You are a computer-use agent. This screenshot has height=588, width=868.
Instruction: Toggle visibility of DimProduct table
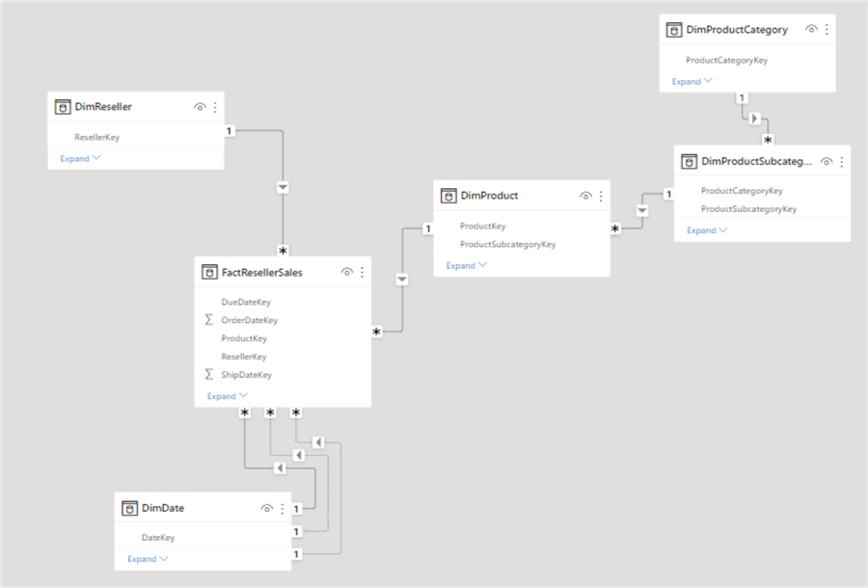pos(585,196)
